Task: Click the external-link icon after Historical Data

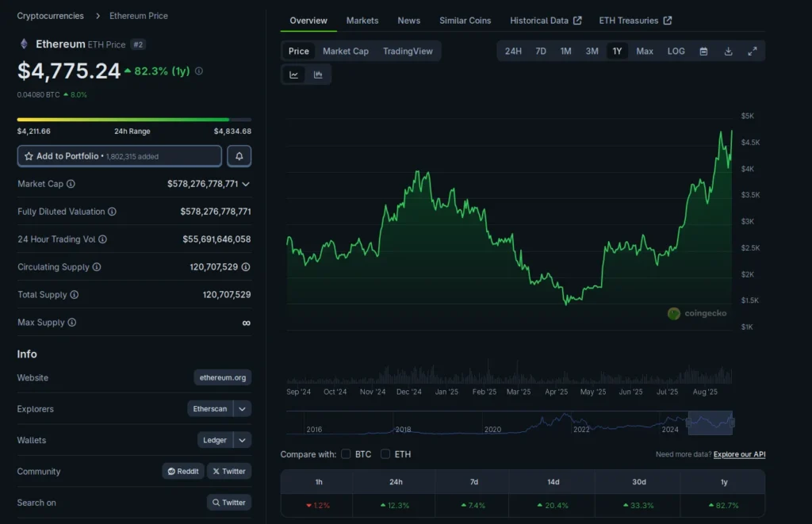Action: (577, 21)
